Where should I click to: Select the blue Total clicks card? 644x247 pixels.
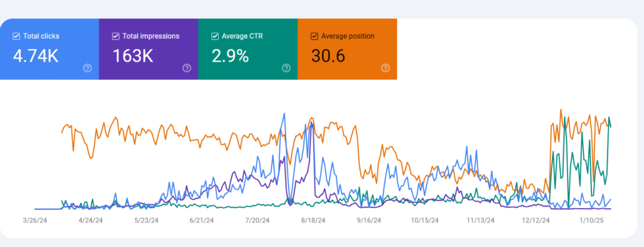49,49
